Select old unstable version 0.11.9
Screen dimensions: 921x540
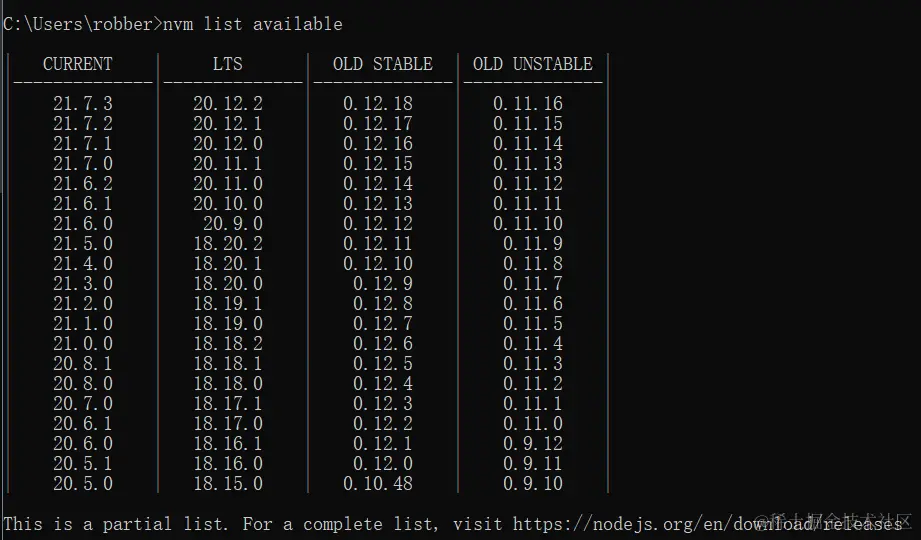point(533,244)
